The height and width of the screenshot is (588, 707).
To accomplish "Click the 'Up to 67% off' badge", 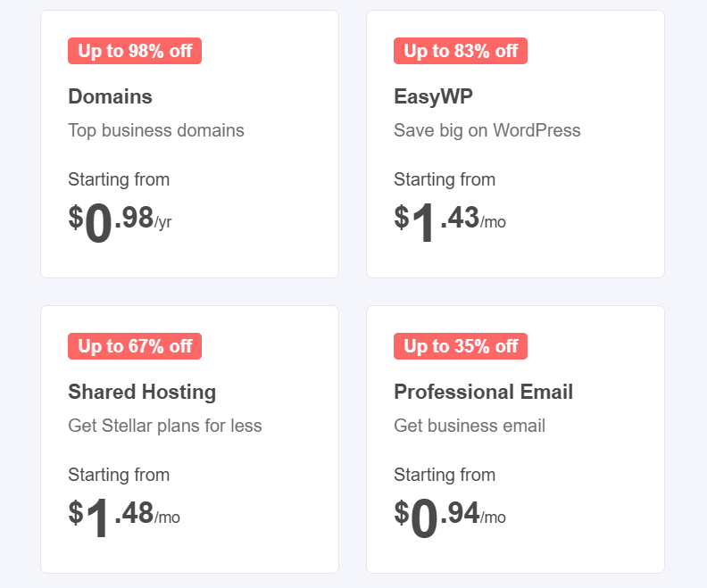I will tap(135, 346).
